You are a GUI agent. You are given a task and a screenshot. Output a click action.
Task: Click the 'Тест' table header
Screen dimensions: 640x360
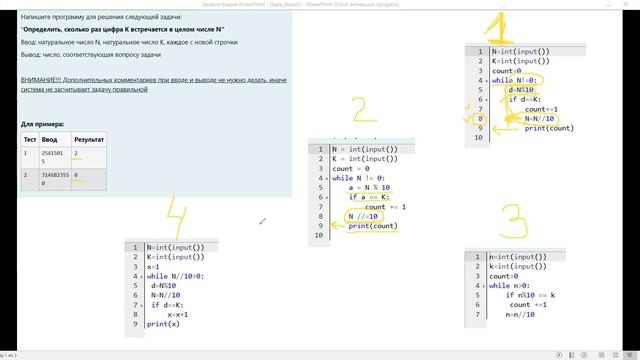pyautogui.click(x=30, y=140)
